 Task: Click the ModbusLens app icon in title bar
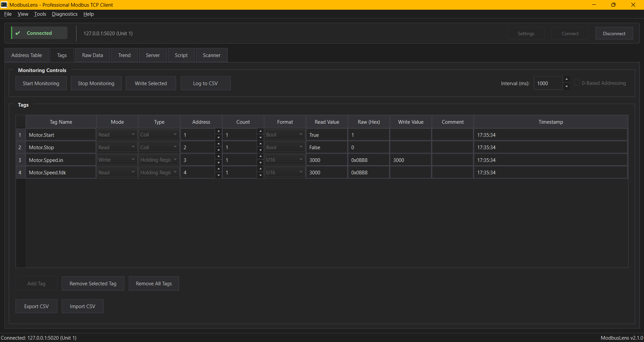(x=4, y=5)
